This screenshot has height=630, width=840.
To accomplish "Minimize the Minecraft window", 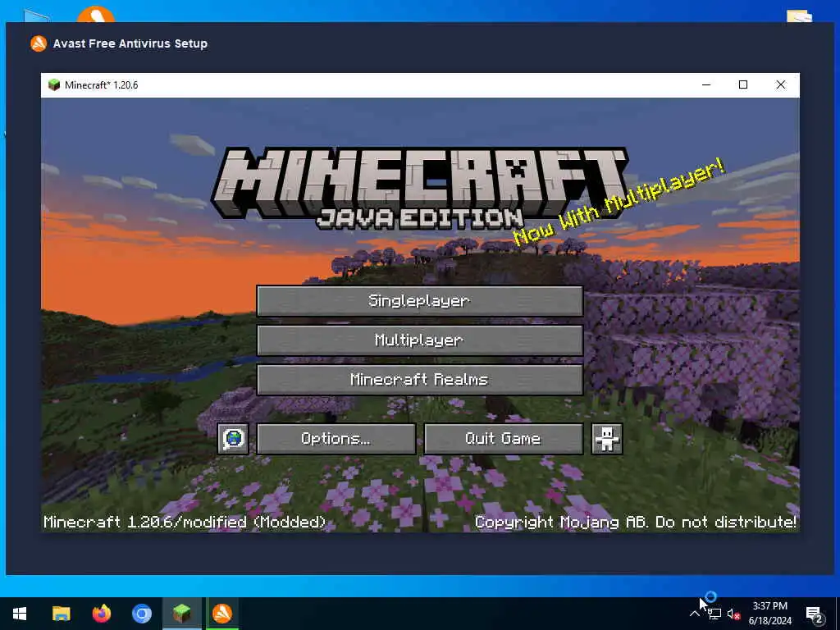I will click(x=706, y=84).
